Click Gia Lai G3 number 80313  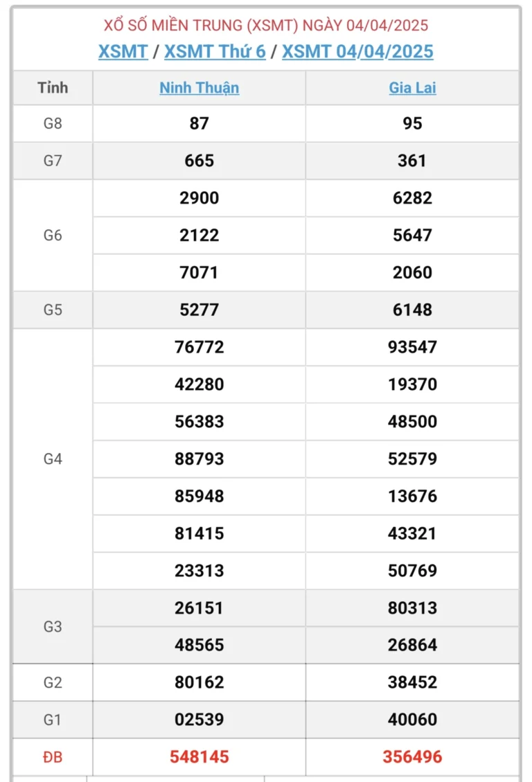coord(412,608)
